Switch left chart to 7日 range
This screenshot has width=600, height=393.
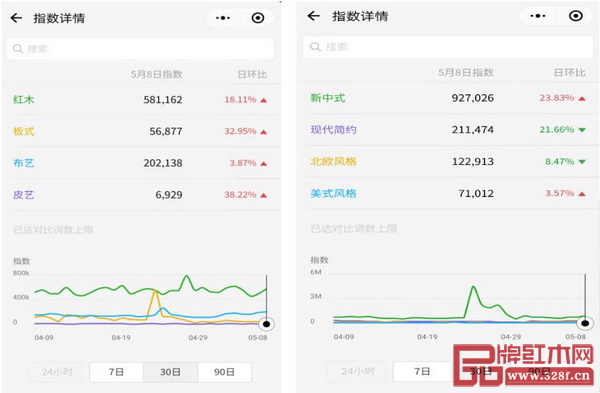point(116,372)
